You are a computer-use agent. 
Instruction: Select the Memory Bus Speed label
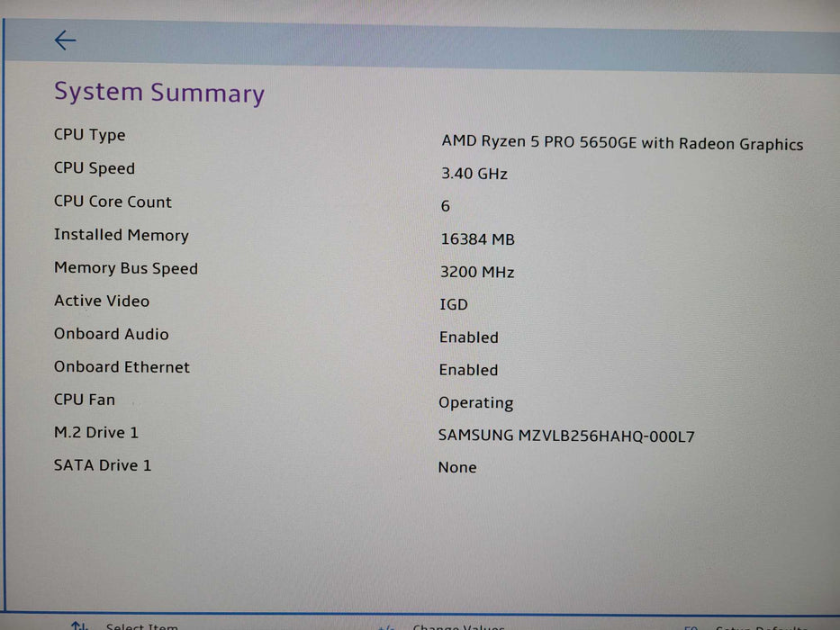(x=126, y=268)
